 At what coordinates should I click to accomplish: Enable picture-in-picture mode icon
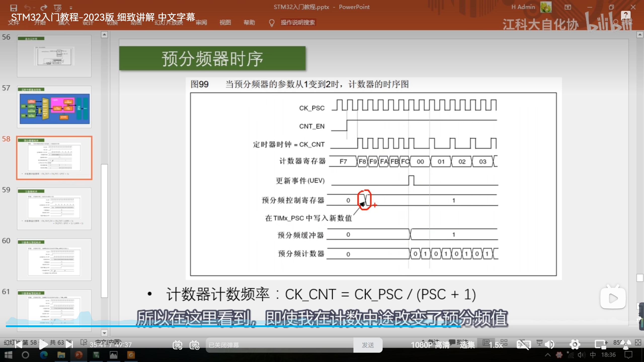coord(601,345)
